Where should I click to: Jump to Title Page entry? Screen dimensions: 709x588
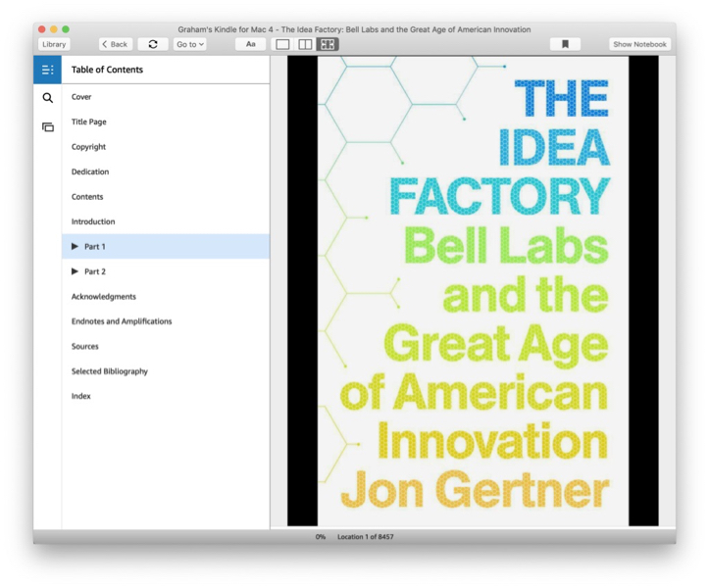coord(88,122)
